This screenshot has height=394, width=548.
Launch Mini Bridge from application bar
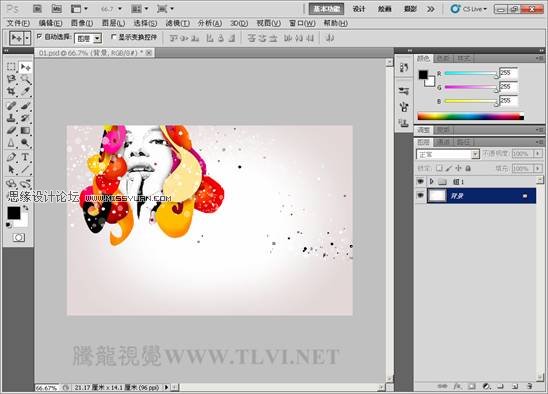point(56,9)
